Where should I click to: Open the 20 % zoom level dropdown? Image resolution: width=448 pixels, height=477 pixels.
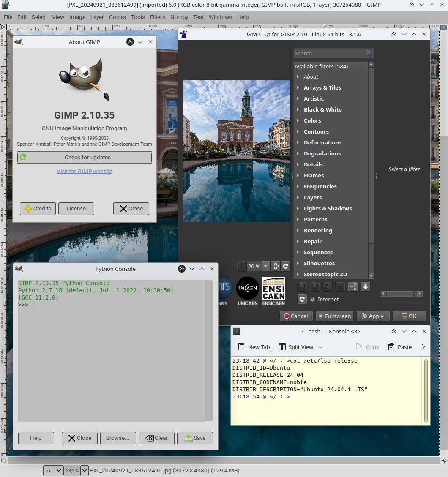click(x=265, y=266)
